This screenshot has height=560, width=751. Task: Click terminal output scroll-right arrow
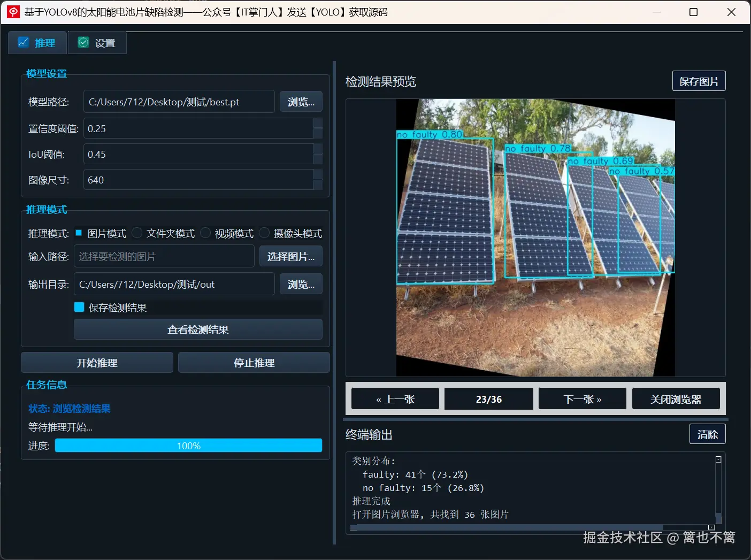(x=711, y=527)
